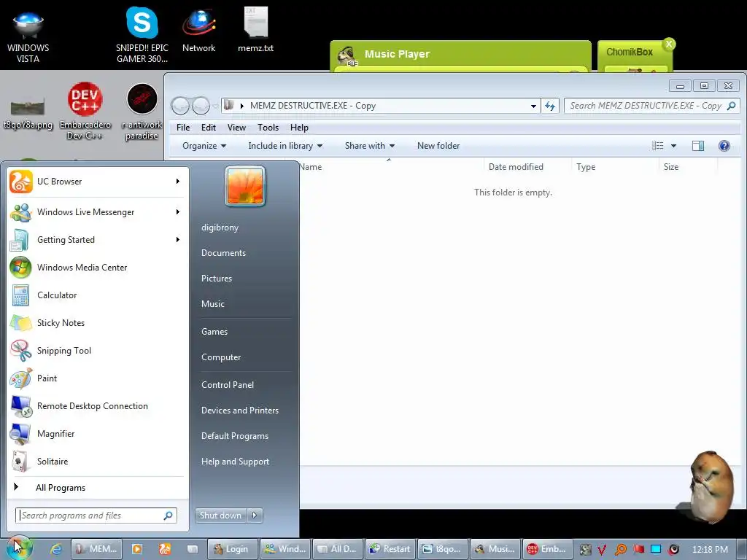Sort by the Date modified column header
Image resolution: width=747 pixels, height=560 pixels.
pyautogui.click(x=516, y=167)
